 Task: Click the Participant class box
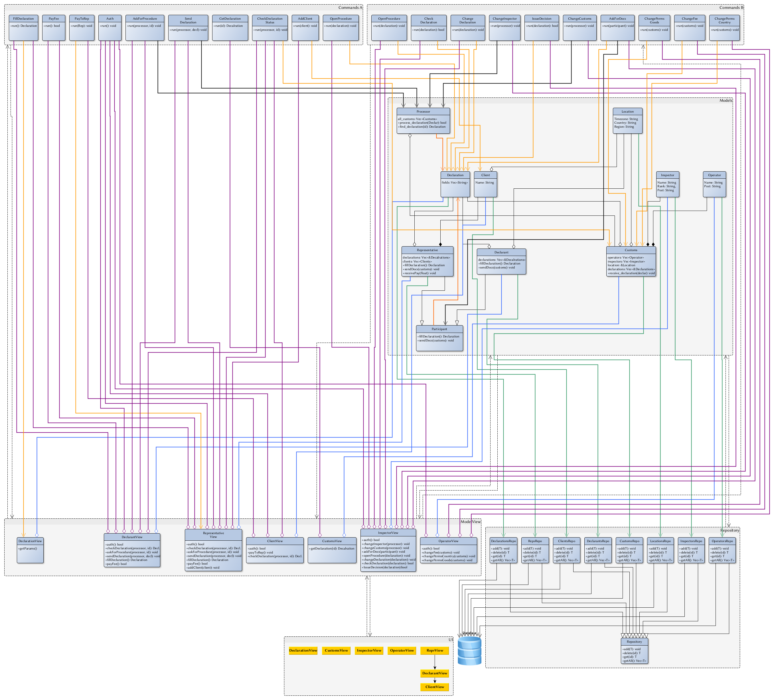pyautogui.click(x=439, y=338)
